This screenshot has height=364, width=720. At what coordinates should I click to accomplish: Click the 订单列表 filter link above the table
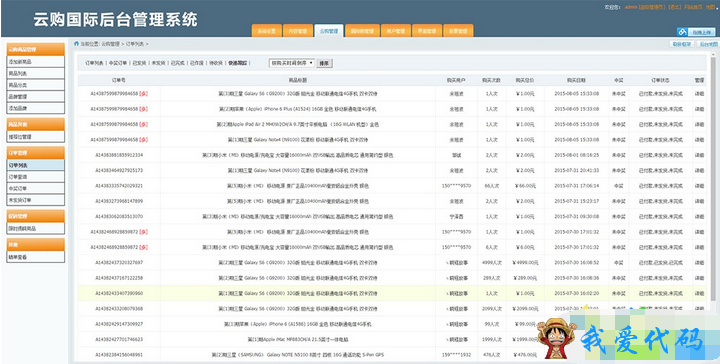(94, 63)
